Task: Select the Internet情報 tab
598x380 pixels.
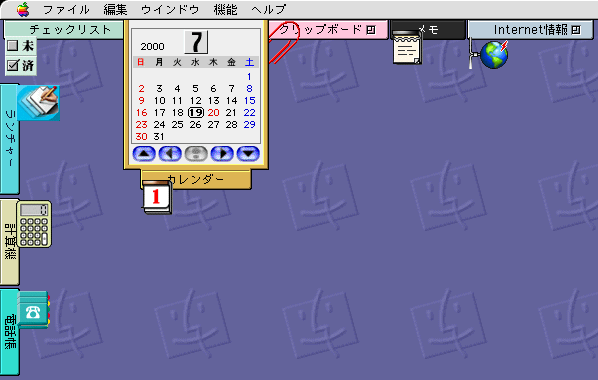Action: pos(530,30)
